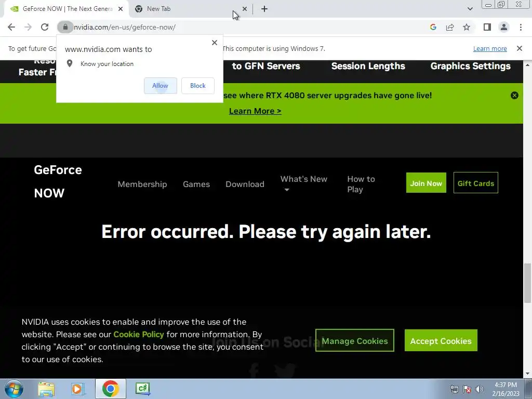
Task: Close the GeForce NOW tab
Action: click(x=121, y=9)
